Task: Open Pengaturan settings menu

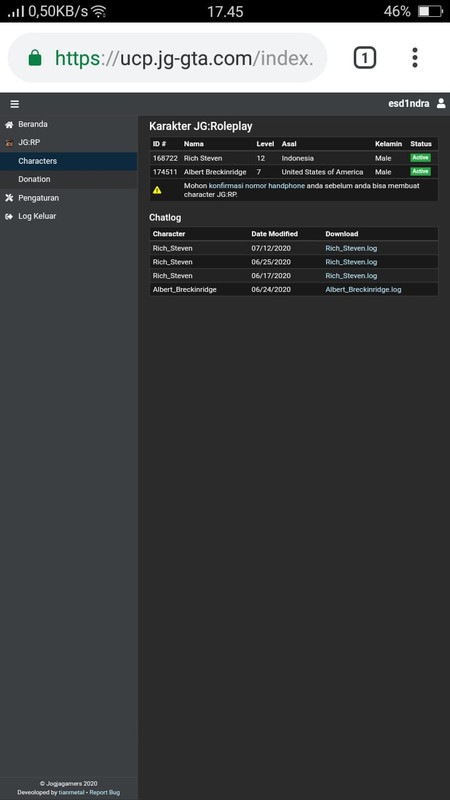Action: [x=39, y=198]
